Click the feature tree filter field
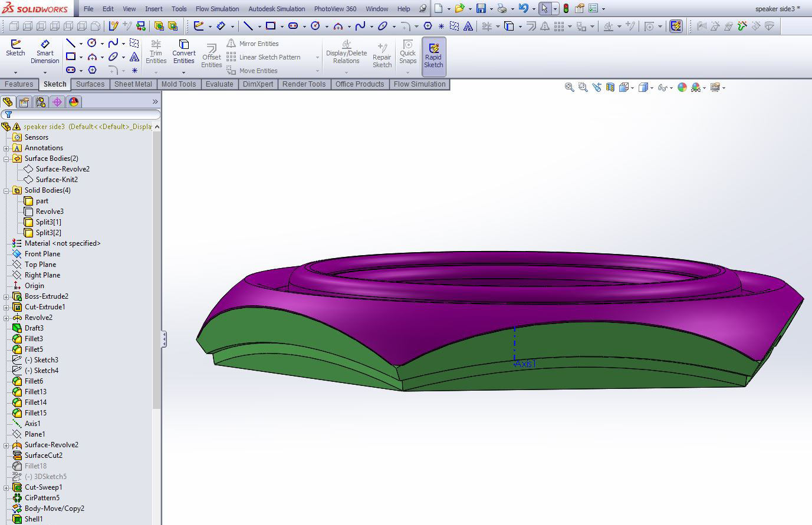 click(81, 114)
